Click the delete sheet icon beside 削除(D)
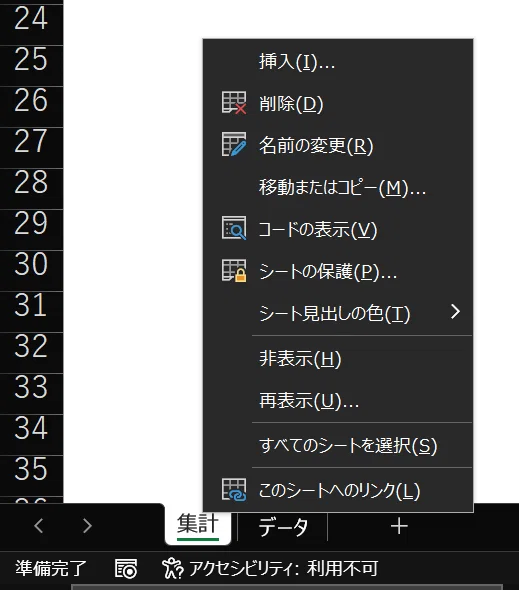The height and width of the screenshot is (590, 519). [234, 102]
